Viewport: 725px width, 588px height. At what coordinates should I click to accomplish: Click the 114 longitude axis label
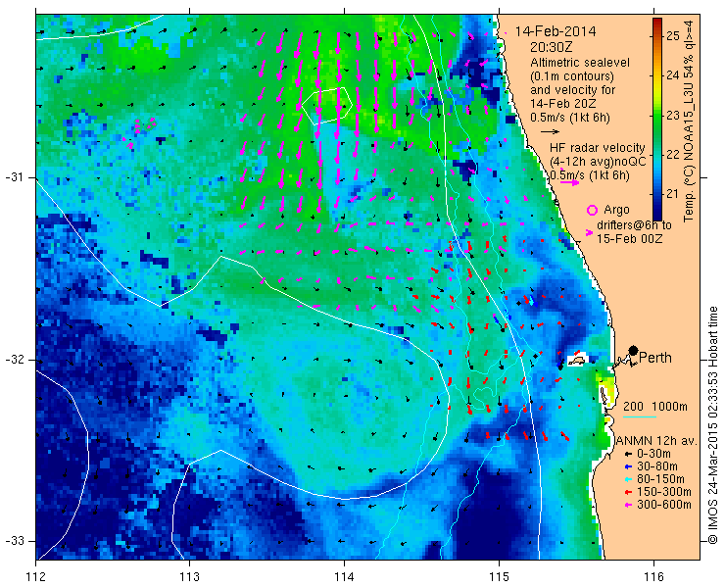344,576
